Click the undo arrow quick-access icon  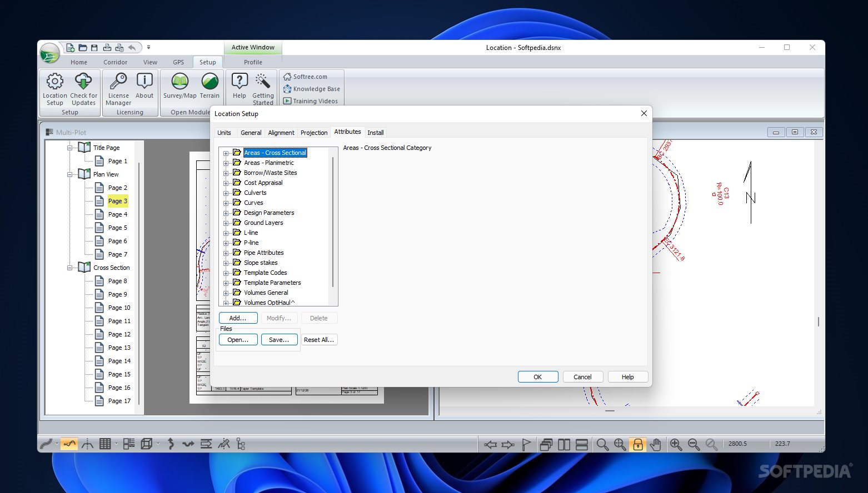point(132,48)
